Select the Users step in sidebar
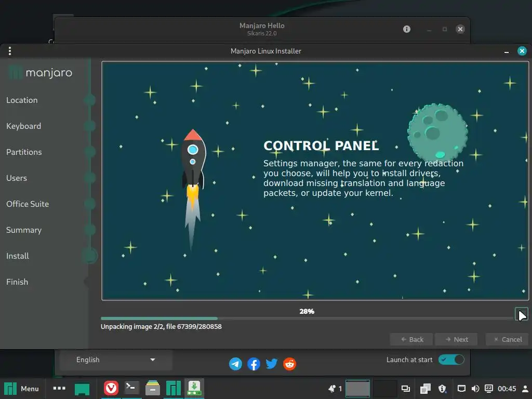The image size is (532, 399). click(x=17, y=178)
